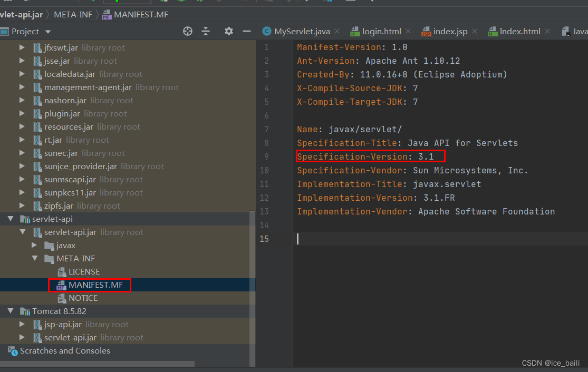The width and height of the screenshot is (588, 372).
Task: Click the locate/select opened file target icon
Action: coord(188,32)
